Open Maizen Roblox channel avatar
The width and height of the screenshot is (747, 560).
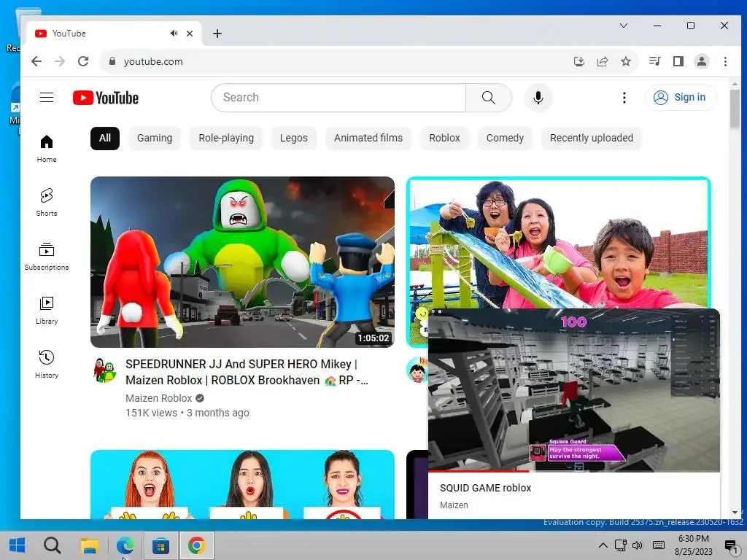coord(105,370)
